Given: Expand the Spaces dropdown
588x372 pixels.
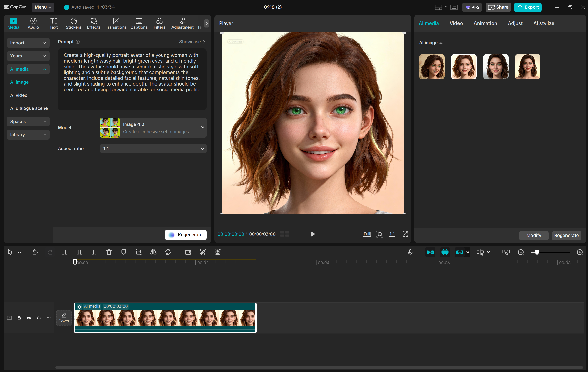Looking at the screenshot, I should click(x=28, y=122).
